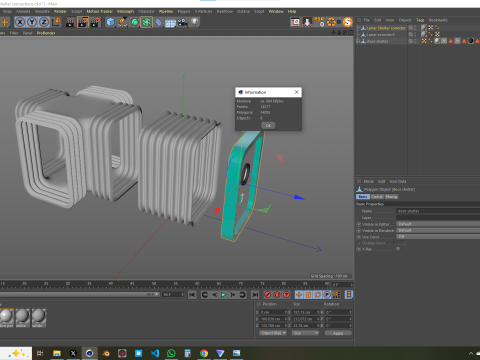Open the Visible in Editor dropdown
This screenshot has width=480, height=360.
coord(438,224)
